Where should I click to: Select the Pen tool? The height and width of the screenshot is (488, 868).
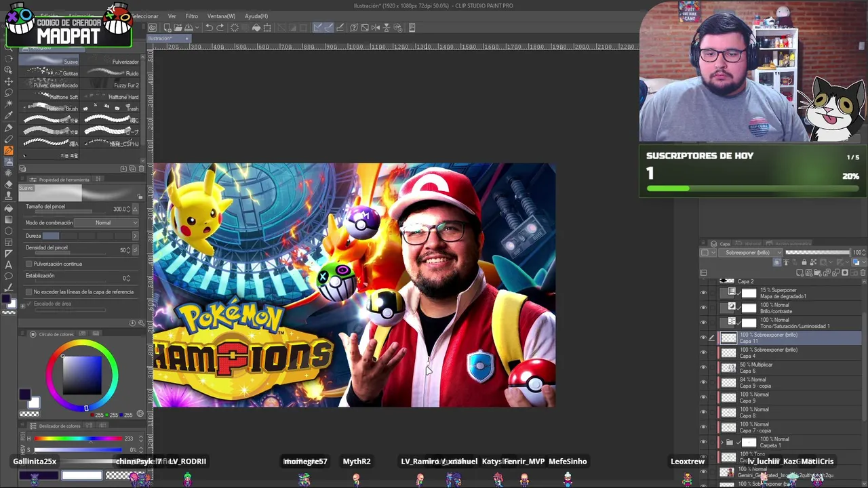9,127
